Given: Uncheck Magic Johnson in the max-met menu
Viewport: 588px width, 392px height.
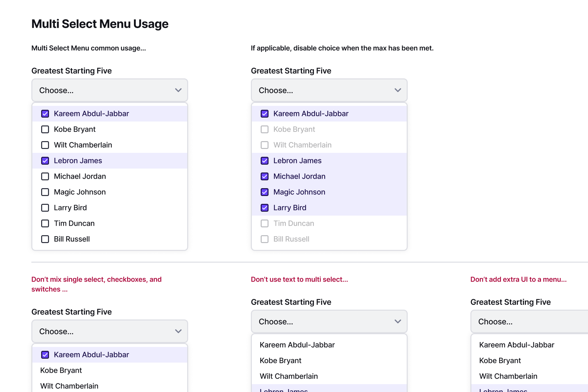Looking at the screenshot, I should 329,192.
